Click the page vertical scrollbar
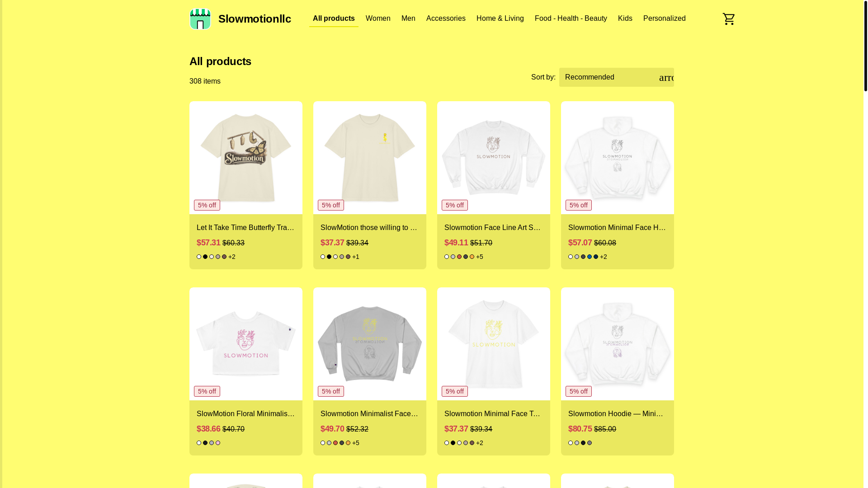 (x=865, y=244)
